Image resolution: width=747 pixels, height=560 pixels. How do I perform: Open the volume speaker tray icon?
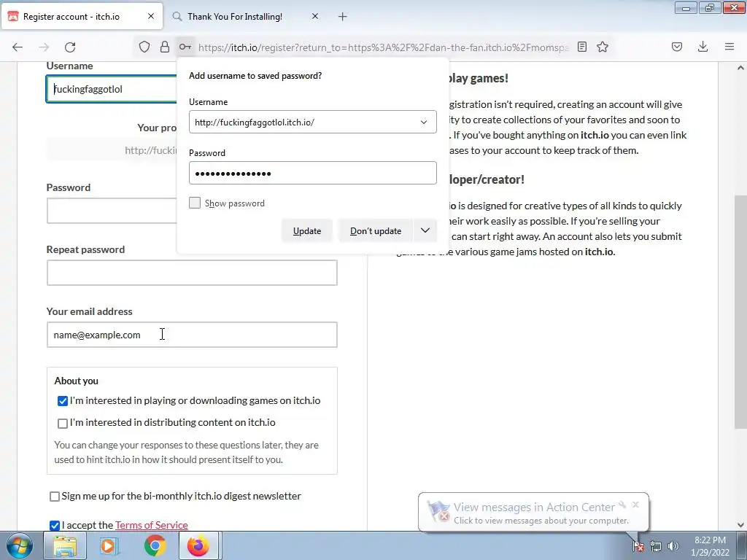(673, 546)
